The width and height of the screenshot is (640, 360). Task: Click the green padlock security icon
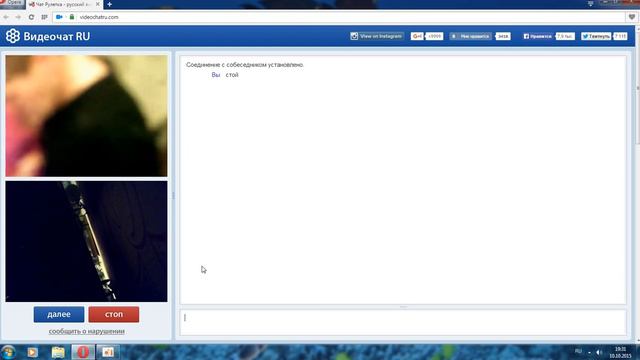pos(72,17)
